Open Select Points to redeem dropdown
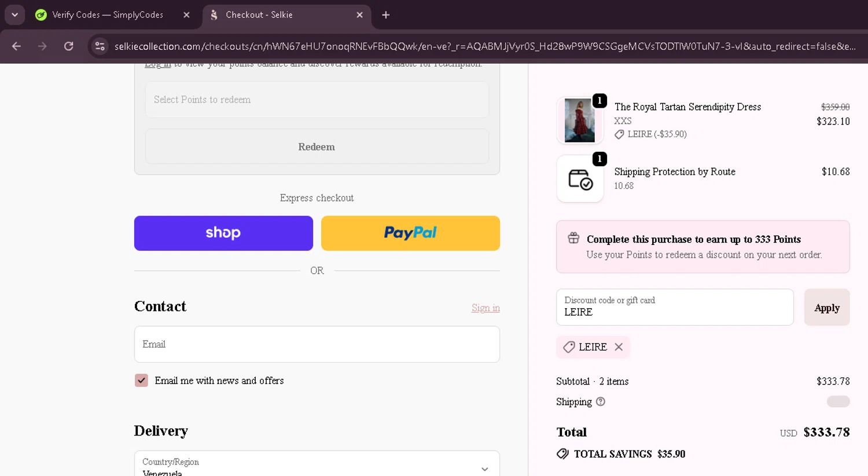Image resolution: width=868 pixels, height=476 pixels. (x=317, y=100)
